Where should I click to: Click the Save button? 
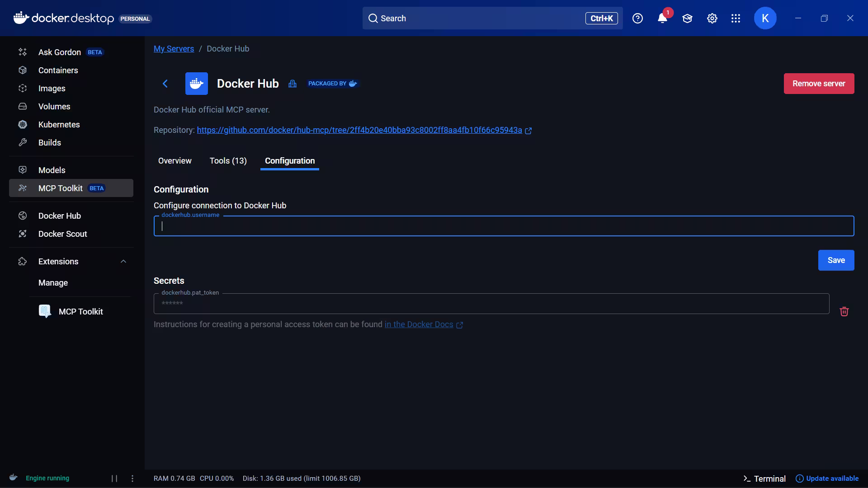click(x=835, y=260)
